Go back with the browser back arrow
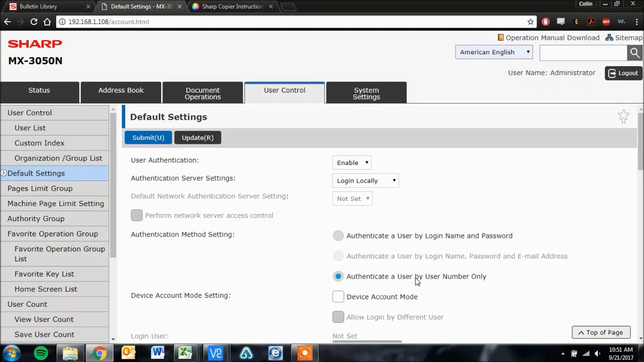 click(7, 22)
